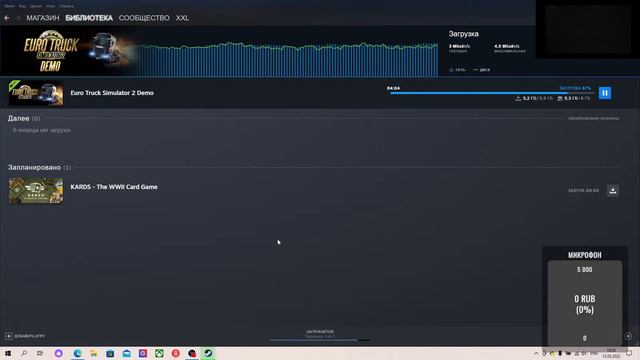The width and height of the screenshot is (640, 360).
Task: Add a game with the plus icon
Action: (9, 336)
